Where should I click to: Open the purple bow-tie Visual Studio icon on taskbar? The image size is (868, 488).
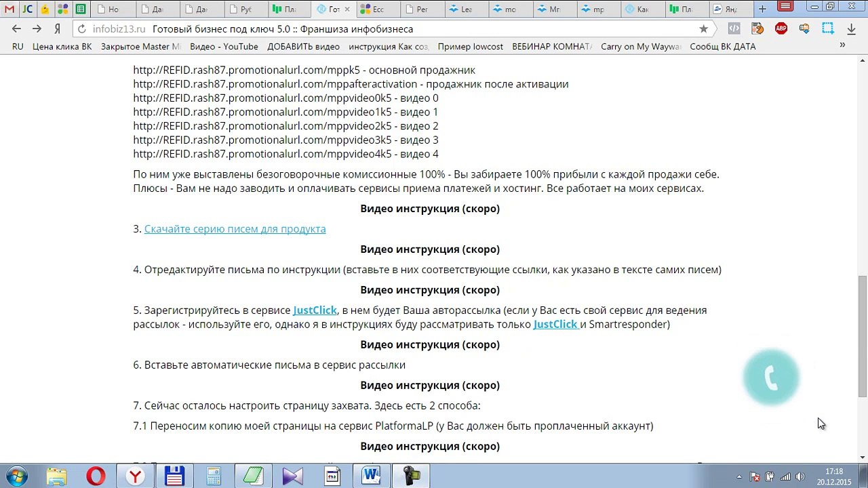coord(292,476)
